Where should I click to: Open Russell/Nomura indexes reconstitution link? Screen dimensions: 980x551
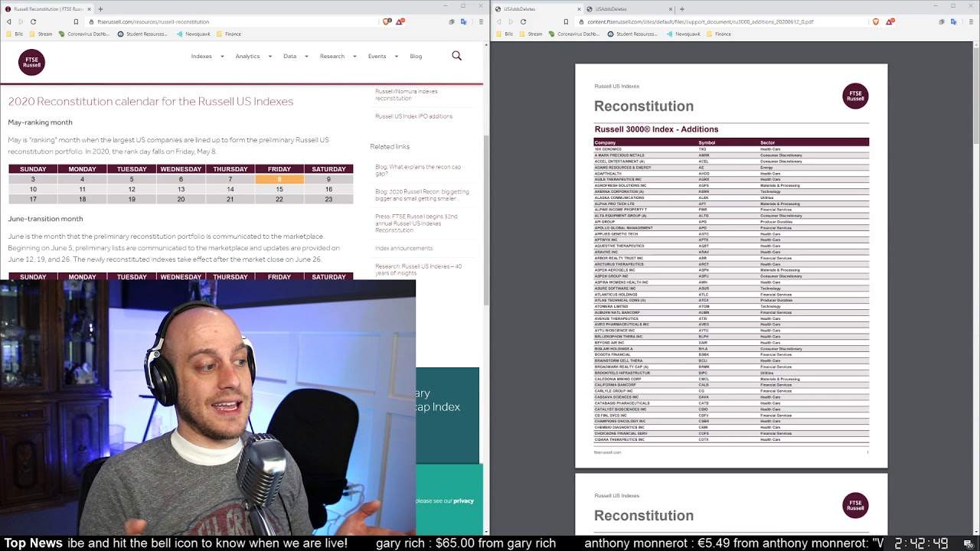pos(407,95)
